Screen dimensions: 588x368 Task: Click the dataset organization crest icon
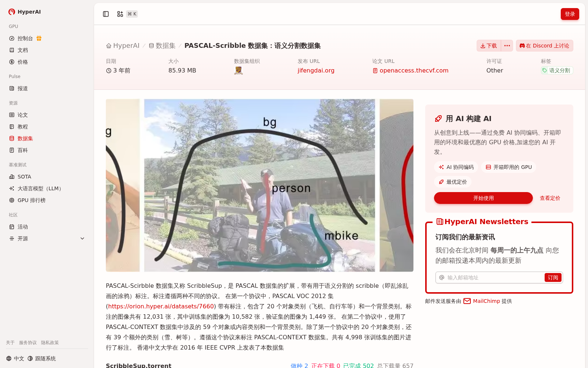[239, 71]
